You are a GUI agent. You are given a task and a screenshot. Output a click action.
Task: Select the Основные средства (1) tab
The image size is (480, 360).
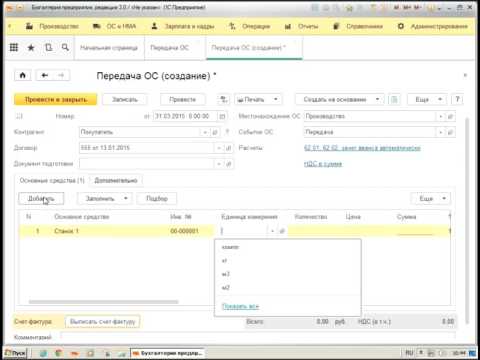(x=52, y=180)
